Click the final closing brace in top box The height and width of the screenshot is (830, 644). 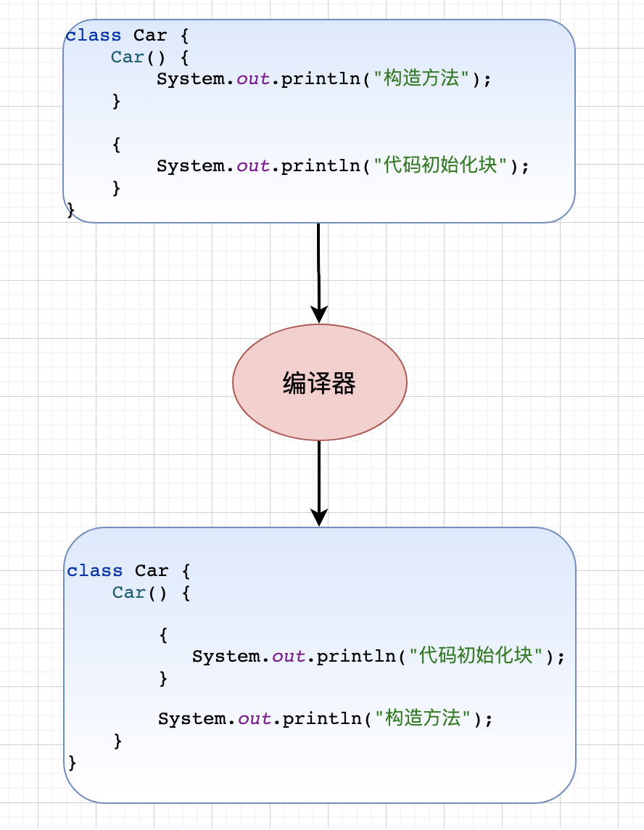pos(70,210)
